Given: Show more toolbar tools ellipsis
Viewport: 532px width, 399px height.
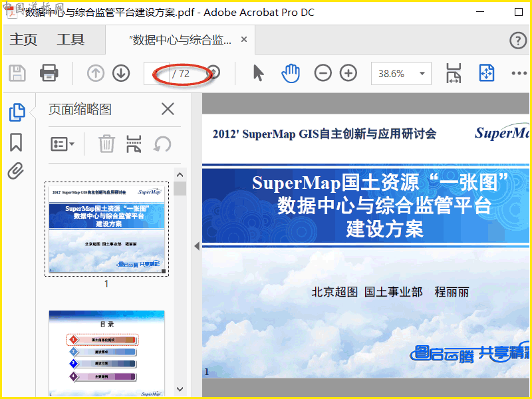Looking at the screenshot, I should click(519, 73).
